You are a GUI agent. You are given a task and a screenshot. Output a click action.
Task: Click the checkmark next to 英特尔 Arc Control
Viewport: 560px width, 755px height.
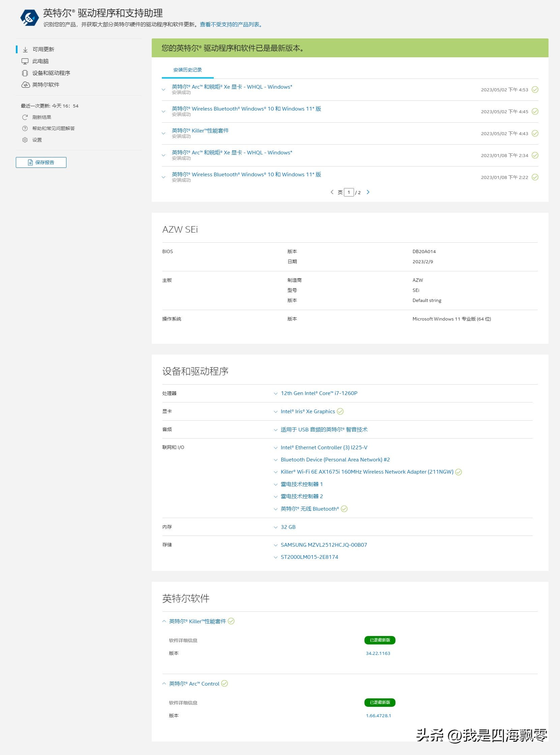click(x=225, y=684)
